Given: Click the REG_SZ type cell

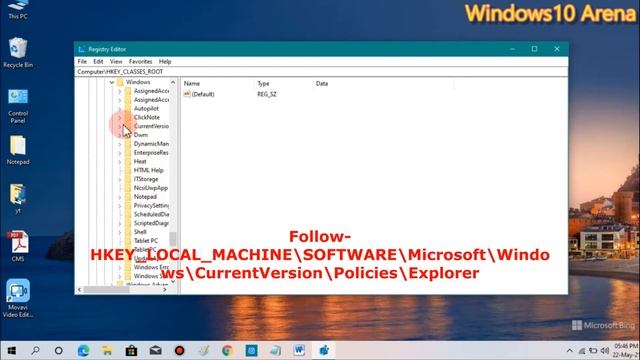Looking at the screenshot, I should (267, 94).
